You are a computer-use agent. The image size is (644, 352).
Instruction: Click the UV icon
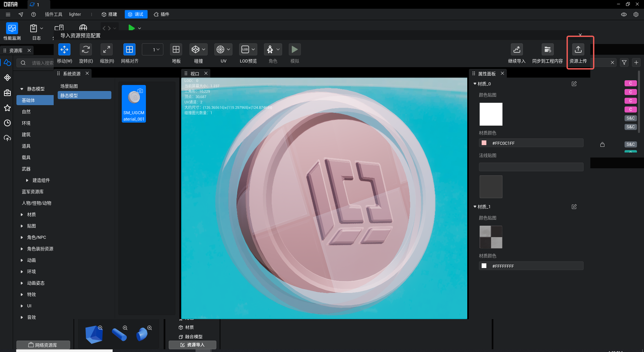(220, 50)
